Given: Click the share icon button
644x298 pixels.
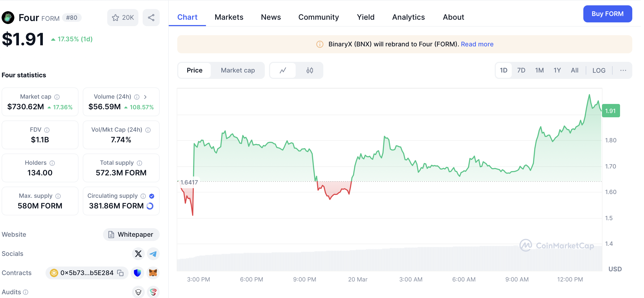Looking at the screenshot, I should tap(151, 18).
